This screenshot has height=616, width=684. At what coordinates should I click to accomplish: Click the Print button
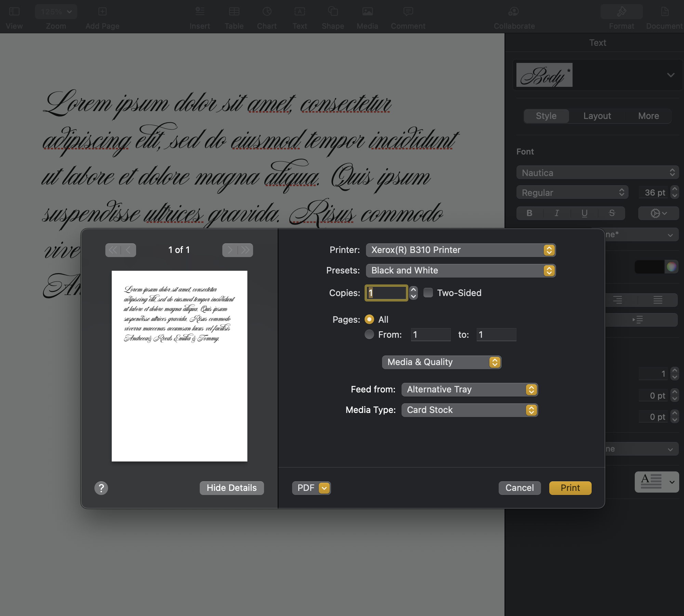click(569, 488)
